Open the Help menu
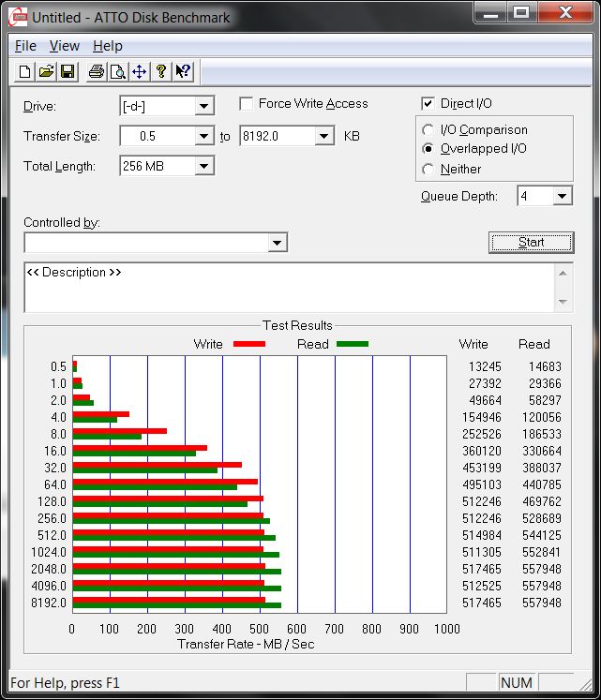This screenshot has height=700, width=601. click(108, 46)
